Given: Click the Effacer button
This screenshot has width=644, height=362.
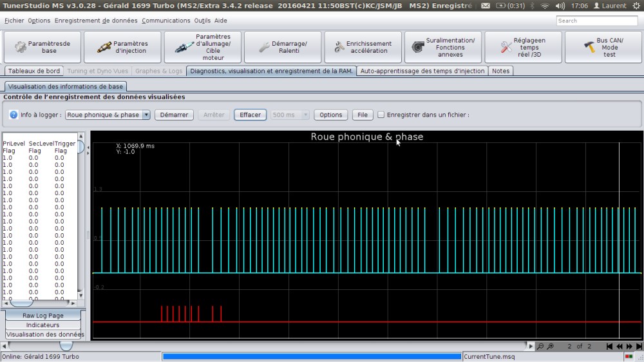Looking at the screenshot, I should pyautogui.click(x=250, y=115).
